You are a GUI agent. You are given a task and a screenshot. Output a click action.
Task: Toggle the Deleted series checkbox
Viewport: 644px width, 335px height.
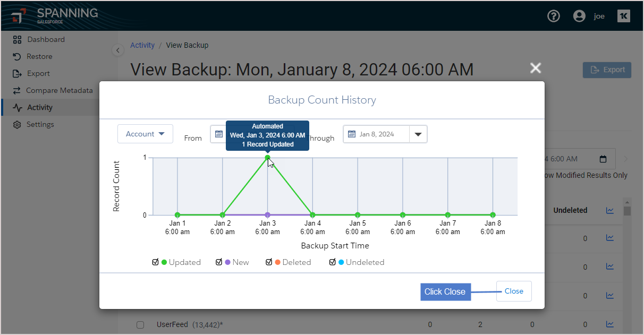pyautogui.click(x=269, y=262)
